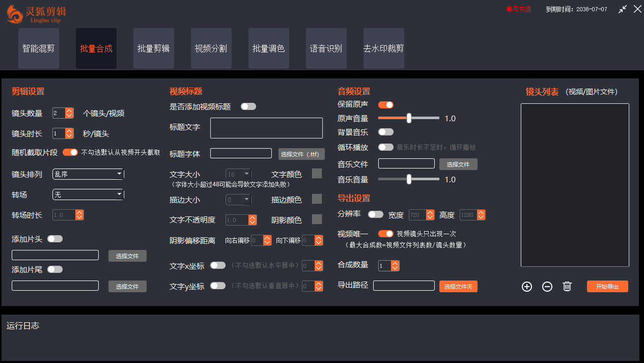Open the 去水印裁剪 tab
Viewport: 644px width, 363px height.
(x=383, y=48)
